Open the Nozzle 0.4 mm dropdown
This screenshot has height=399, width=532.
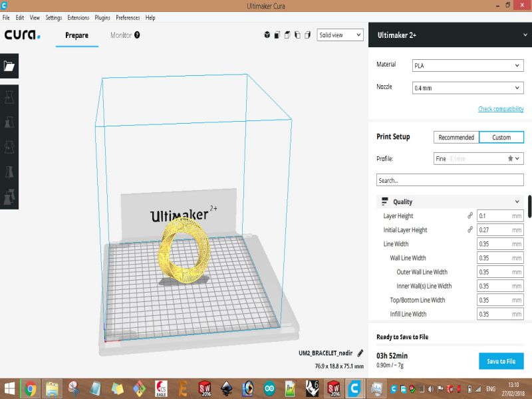468,88
